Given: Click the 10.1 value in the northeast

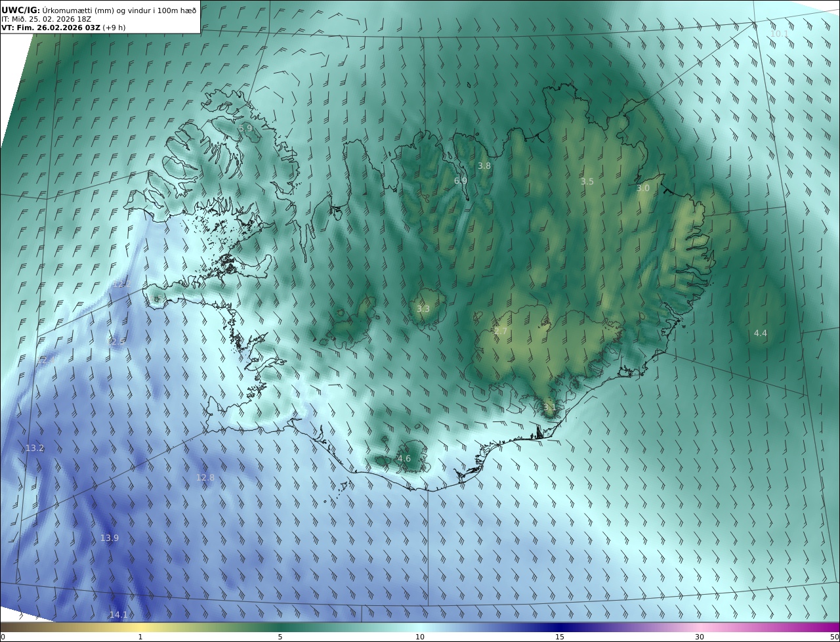Looking at the screenshot, I should 779,33.
